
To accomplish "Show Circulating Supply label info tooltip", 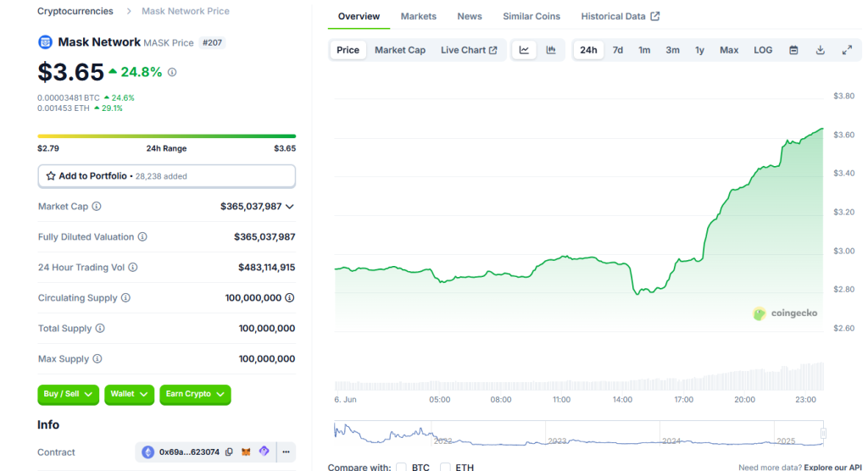I will [125, 298].
